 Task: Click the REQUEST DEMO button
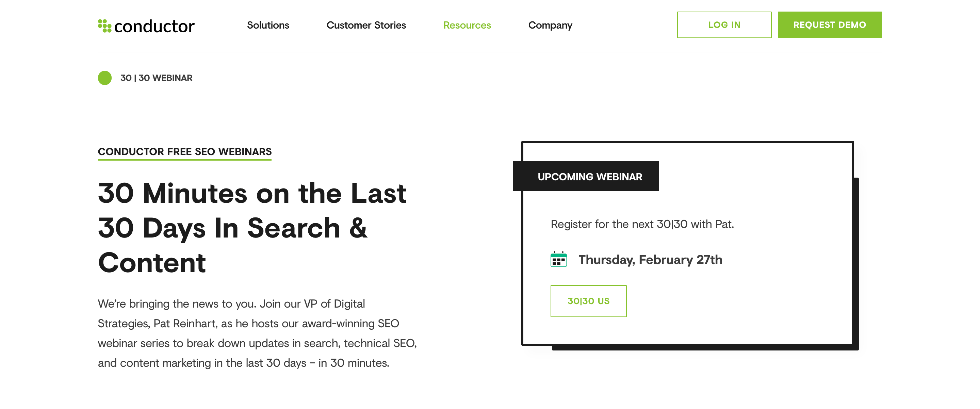[x=829, y=25]
